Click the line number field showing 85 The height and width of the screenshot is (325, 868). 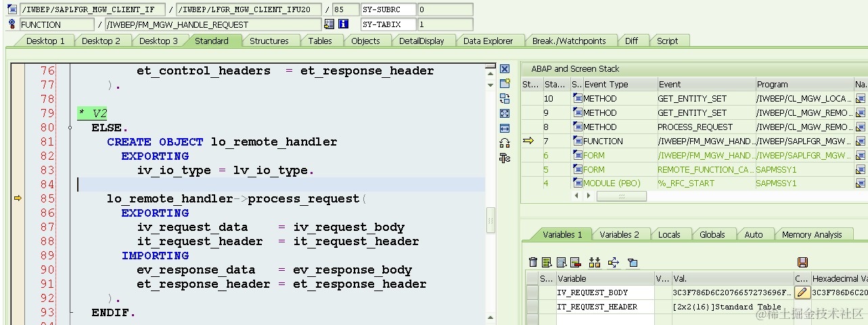346,9
